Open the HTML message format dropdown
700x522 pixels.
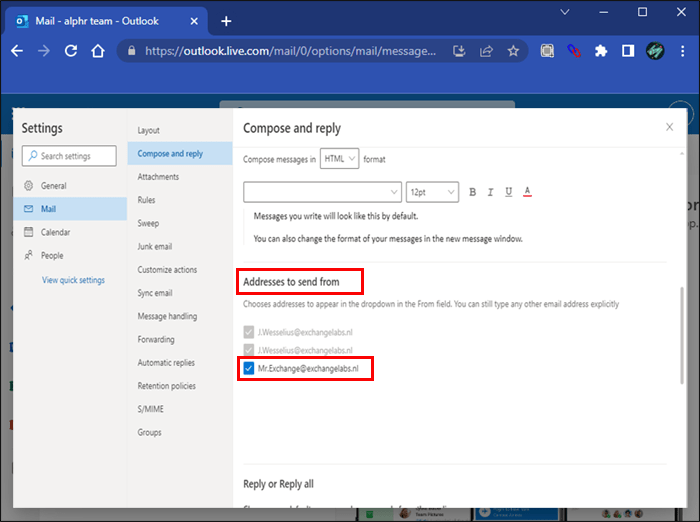(x=339, y=159)
